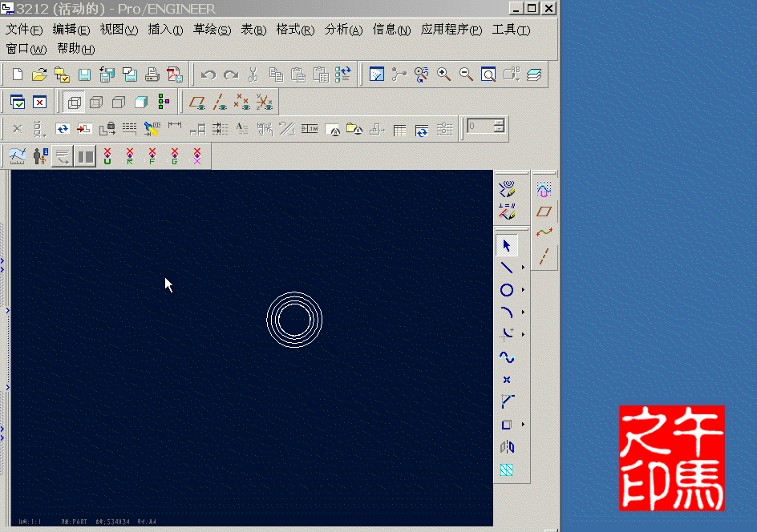Open the 分析(A) menu
Screen dimensions: 757x532
343,30
